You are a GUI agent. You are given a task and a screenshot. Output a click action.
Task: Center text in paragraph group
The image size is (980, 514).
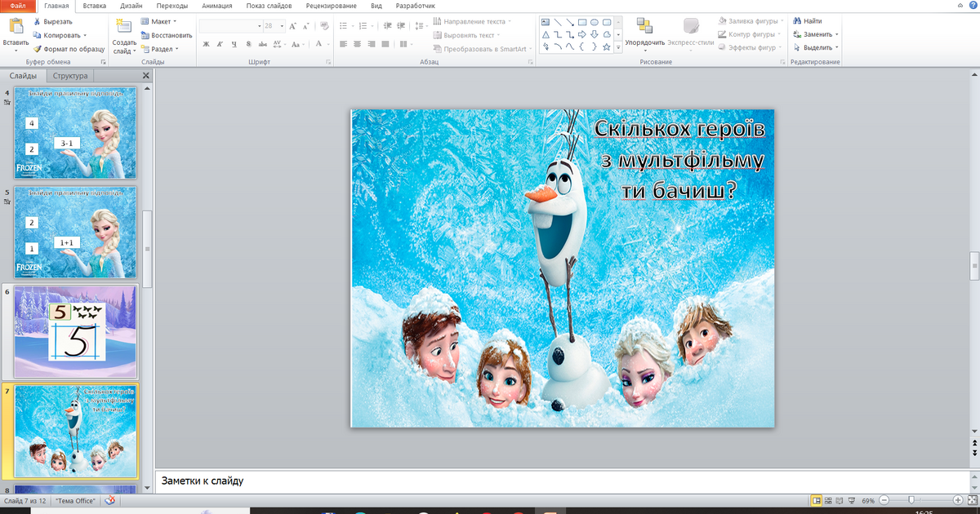pos(357,44)
